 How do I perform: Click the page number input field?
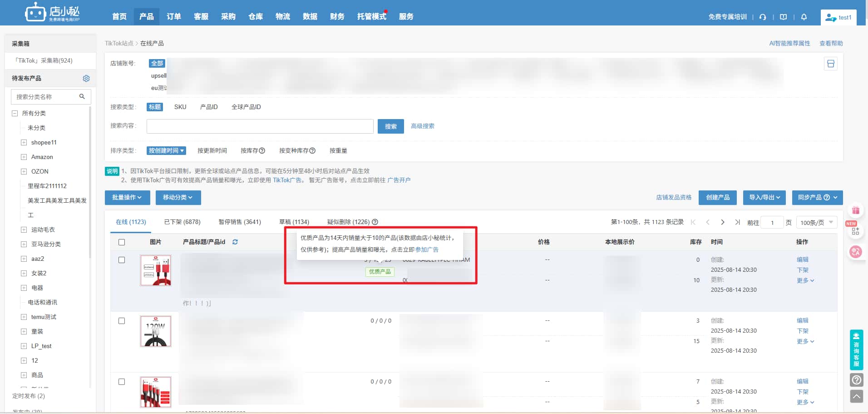(x=772, y=222)
